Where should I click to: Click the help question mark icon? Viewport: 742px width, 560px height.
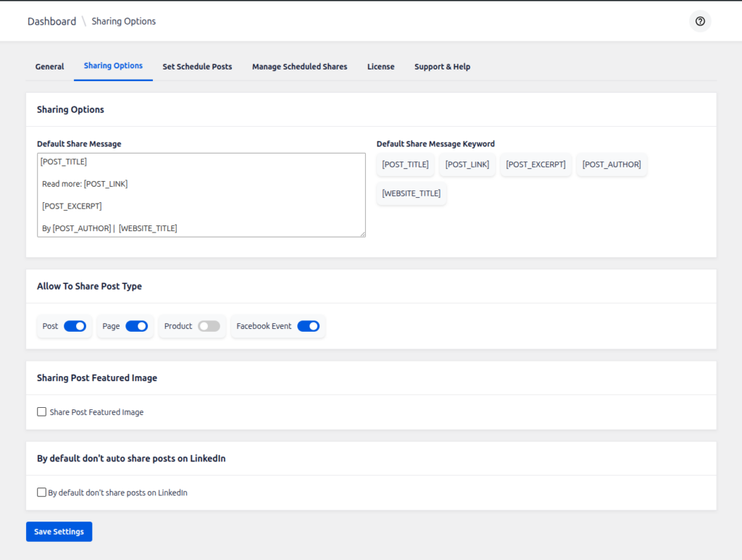click(x=700, y=21)
